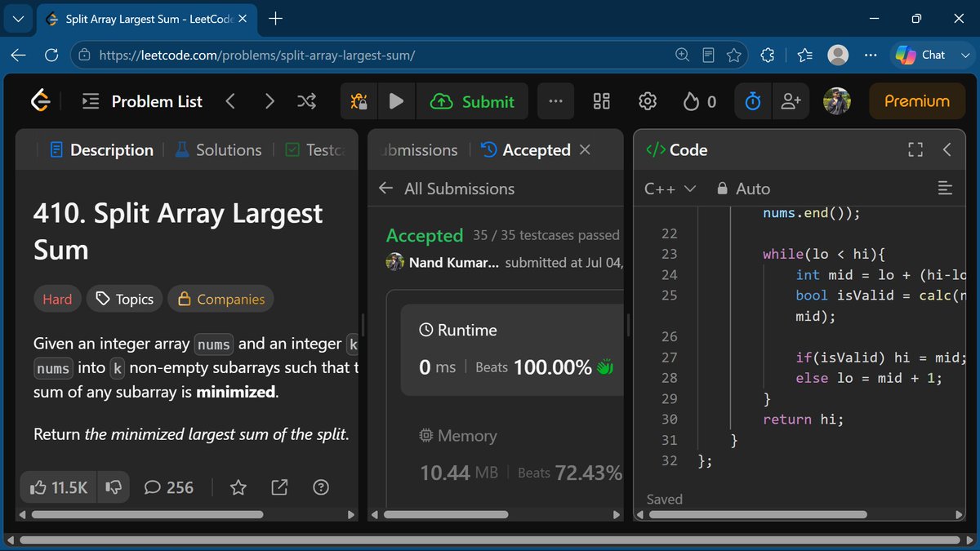Open the immersive reader icon in address bar
This screenshot has width=980, height=551.
point(708,55)
